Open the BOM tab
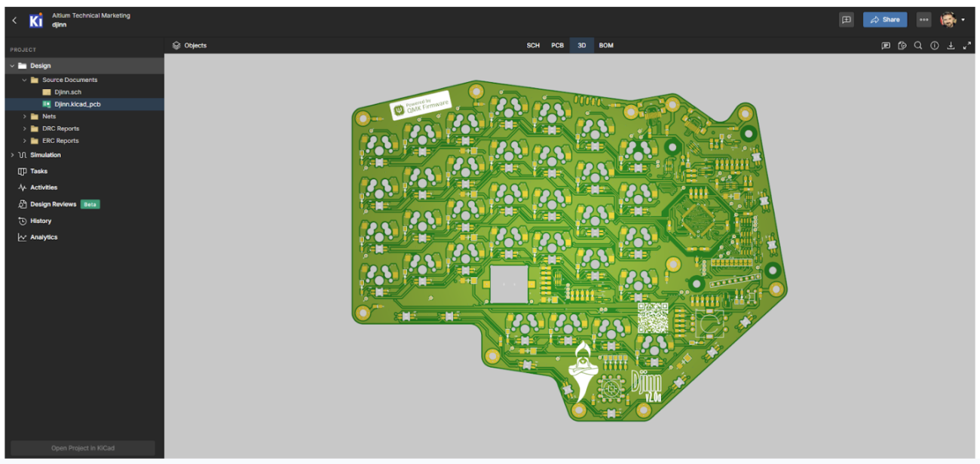The height and width of the screenshot is (464, 980). click(605, 45)
